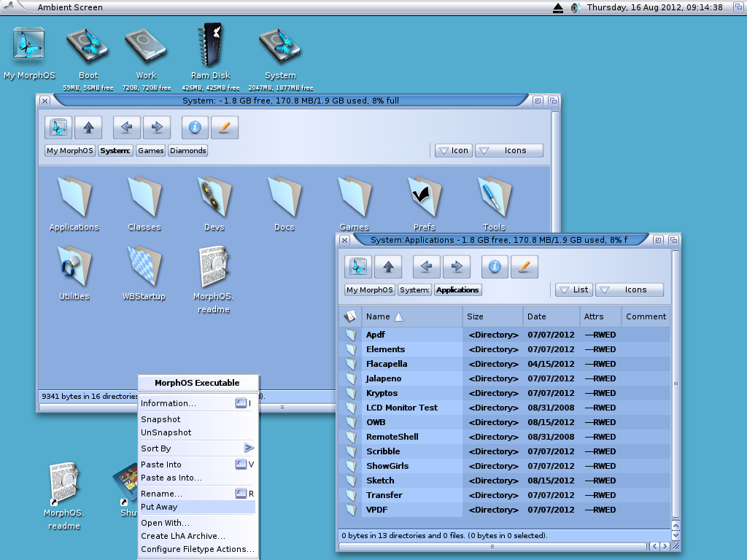Select the System volume desktop icon

(x=280, y=46)
